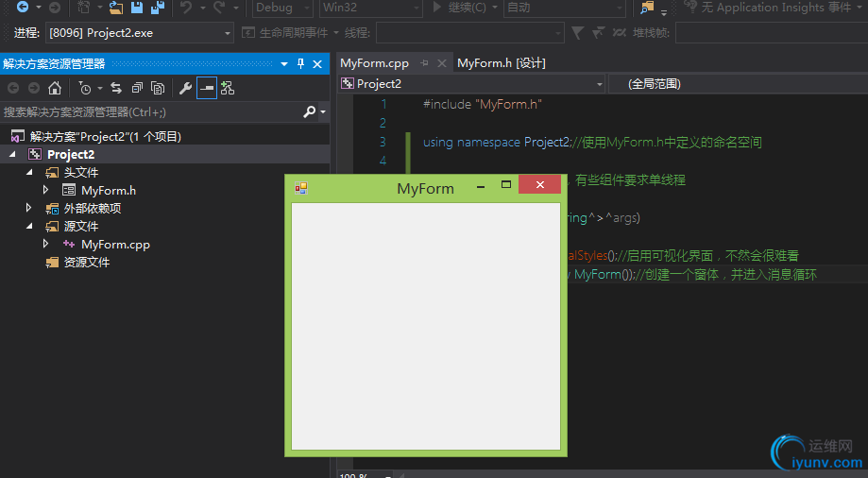This screenshot has width=868, height=478.
Task: Minimize the MyForm window
Action: coord(481,186)
